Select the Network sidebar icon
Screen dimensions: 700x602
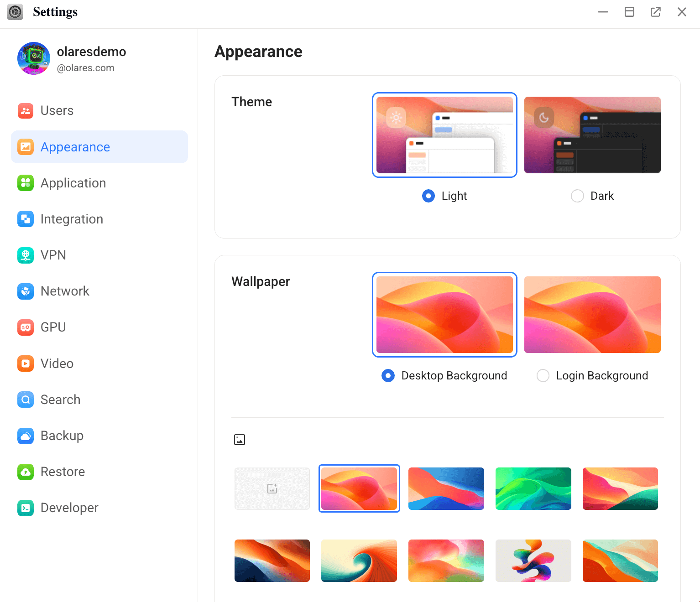[x=26, y=291]
